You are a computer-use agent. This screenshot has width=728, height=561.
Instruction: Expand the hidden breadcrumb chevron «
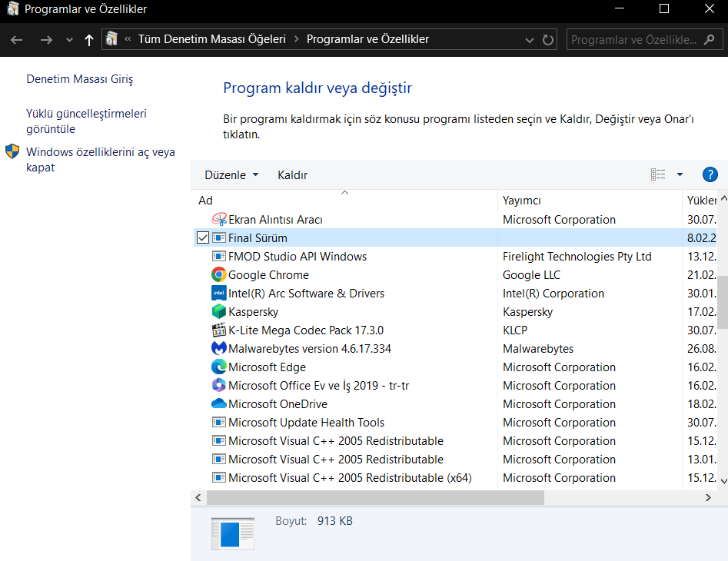(x=128, y=39)
